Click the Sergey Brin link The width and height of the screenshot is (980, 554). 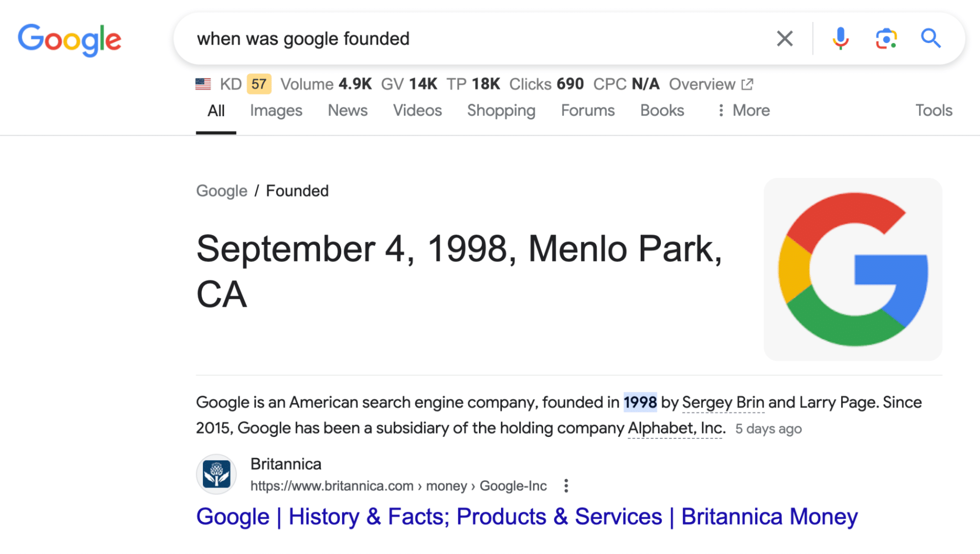[723, 403]
